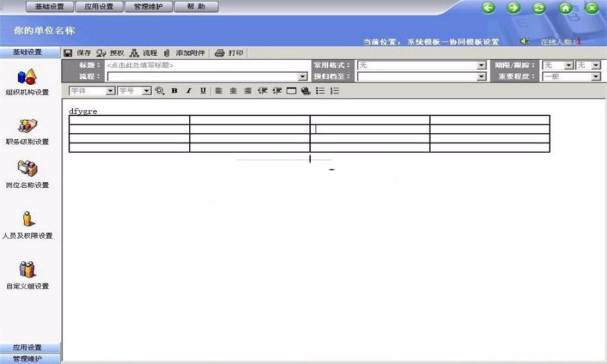607x364 pixels.
Task: Go forward with the green right arrow
Action: click(514, 7)
